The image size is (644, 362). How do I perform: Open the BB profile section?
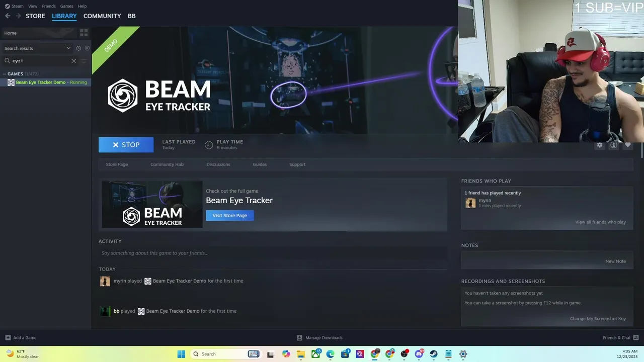pos(132,16)
